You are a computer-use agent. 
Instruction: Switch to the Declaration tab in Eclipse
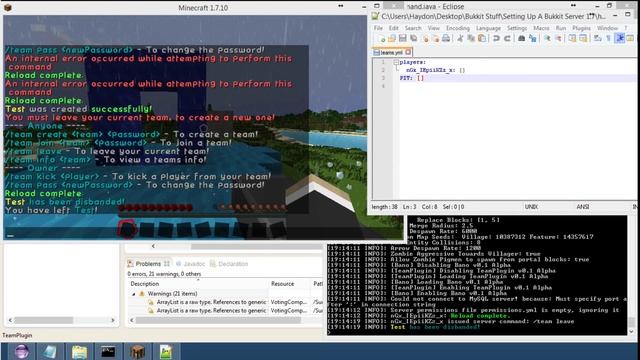pos(229,264)
